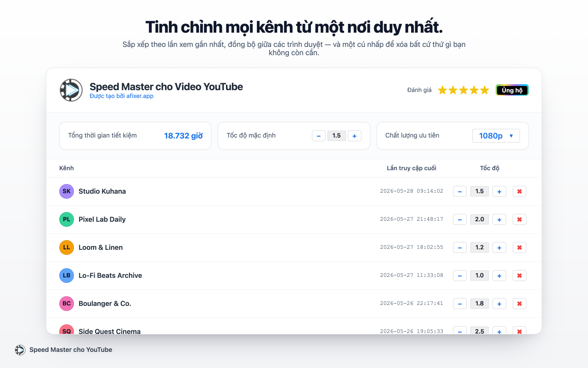Click the fifth rating star
Viewport: 588px width, 368px height.
(485, 90)
